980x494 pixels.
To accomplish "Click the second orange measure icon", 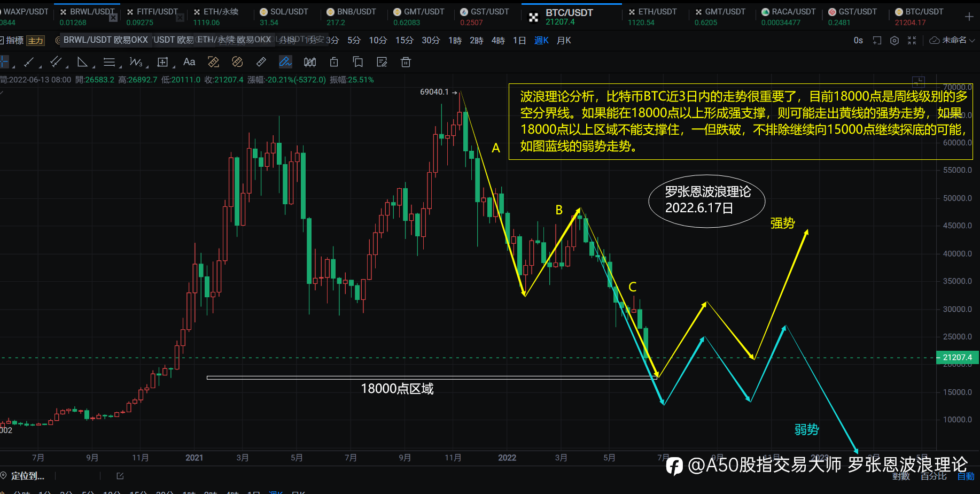I will [x=237, y=62].
